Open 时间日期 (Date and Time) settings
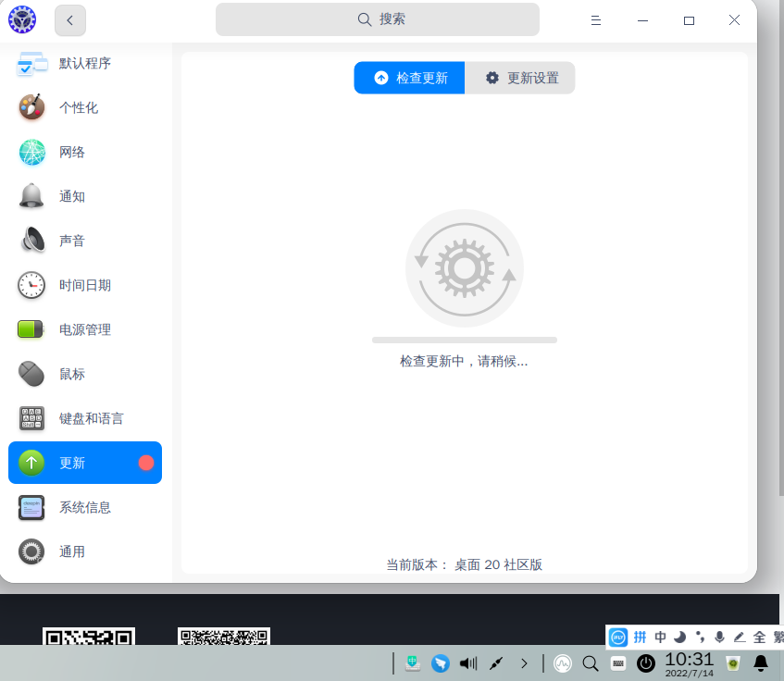Viewport: 784px width, 681px height. 83,285
